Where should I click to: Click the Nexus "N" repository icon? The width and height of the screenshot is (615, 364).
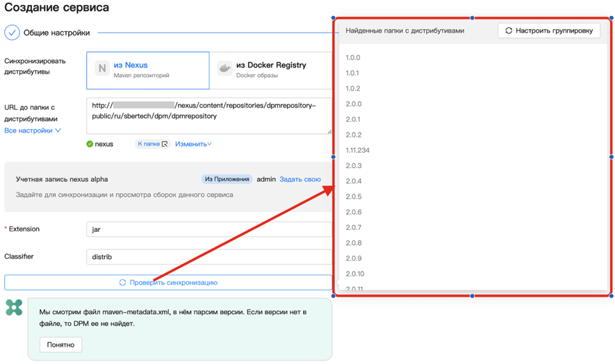point(102,69)
